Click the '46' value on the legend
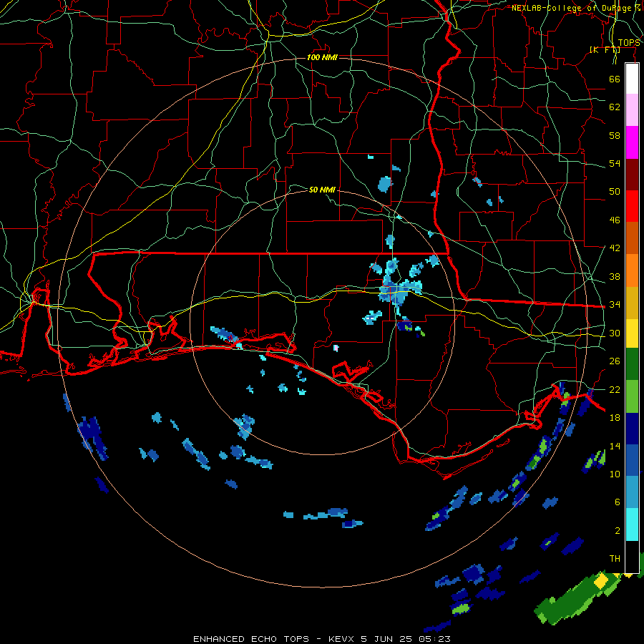This screenshot has width=644, height=644. 615,220
